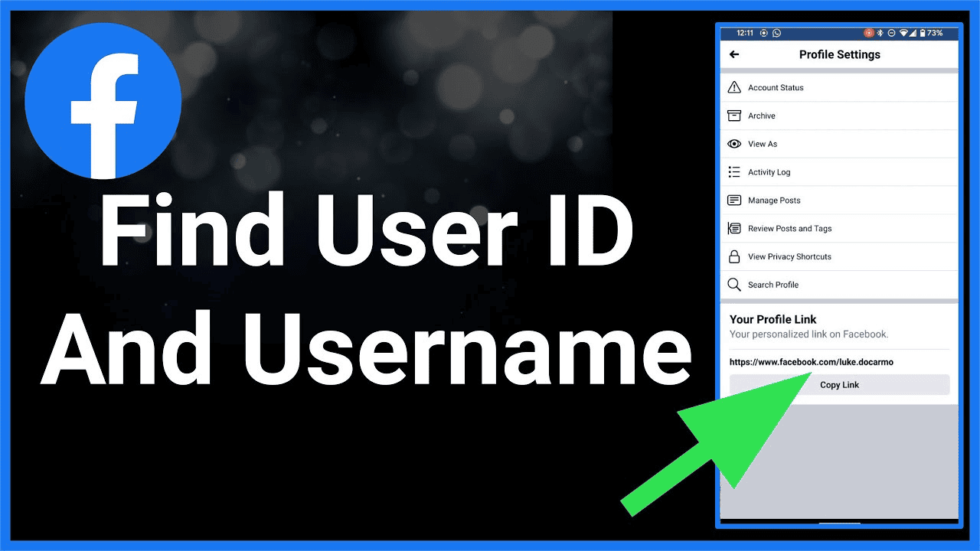The width and height of the screenshot is (980, 551).
Task: Tap the WhatsApp notification icon in status bar
Action: 776,33
